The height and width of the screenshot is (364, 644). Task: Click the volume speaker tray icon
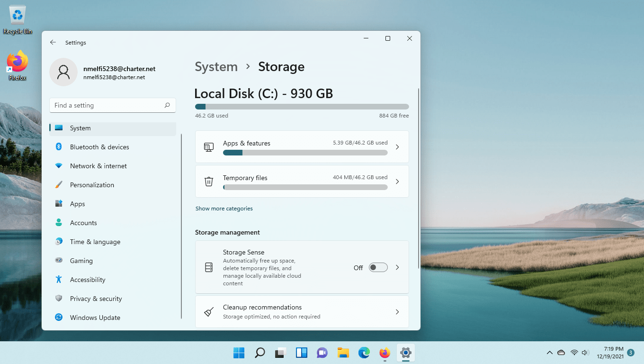(x=585, y=353)
